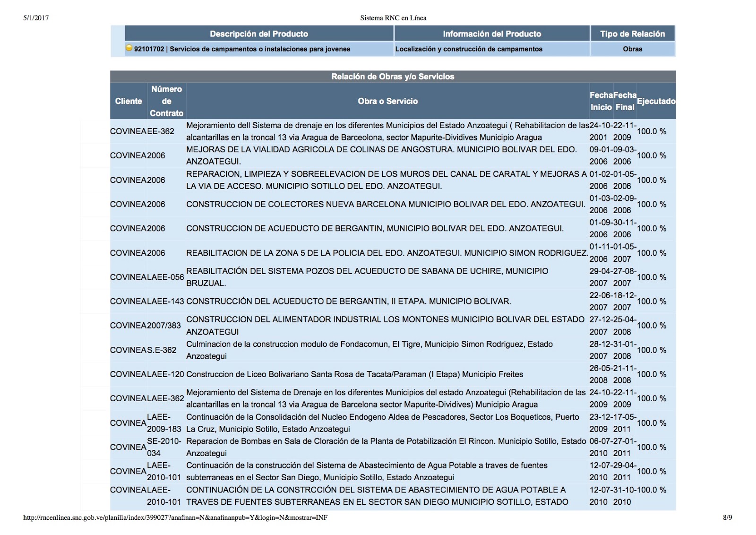This screenshot has width=756, height=535.
Task: Click the page URL in the footer
Action: [175, 518]
